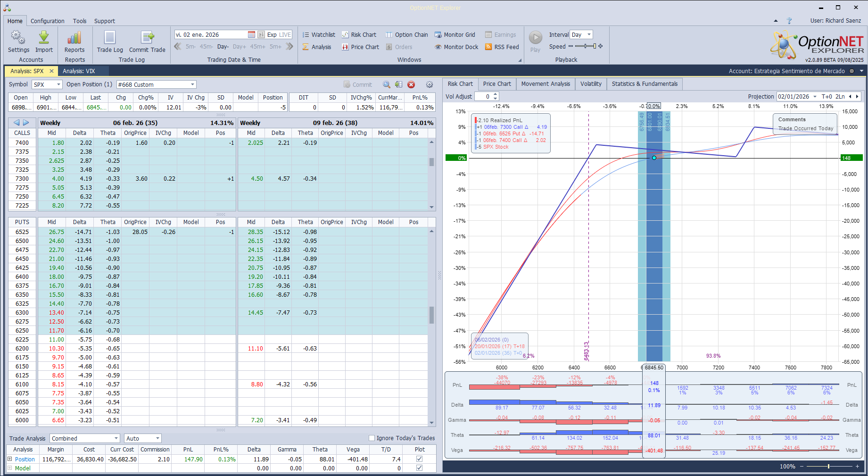Open the analysis panel settings gear
Image resolution: width=868 pixels, height=476 pixels.
[x=430, y=84]
